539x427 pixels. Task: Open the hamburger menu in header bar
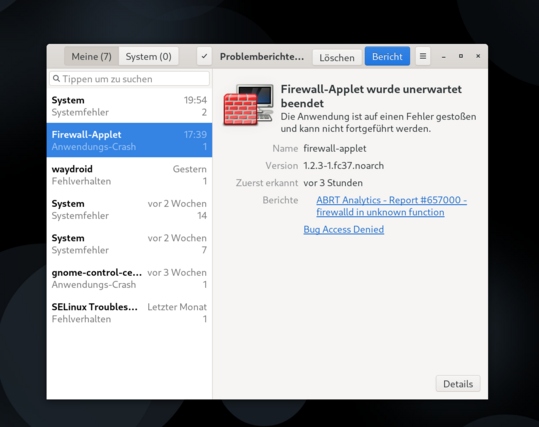coord(423,56)
